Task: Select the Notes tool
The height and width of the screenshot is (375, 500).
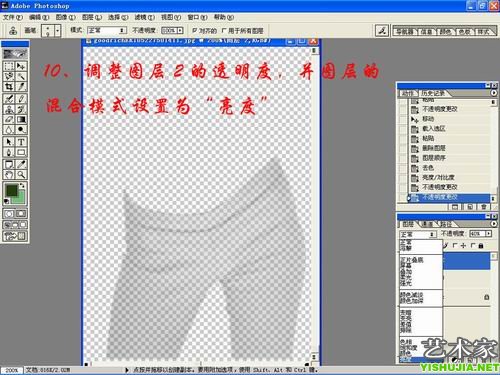Action: pos(9,164)
